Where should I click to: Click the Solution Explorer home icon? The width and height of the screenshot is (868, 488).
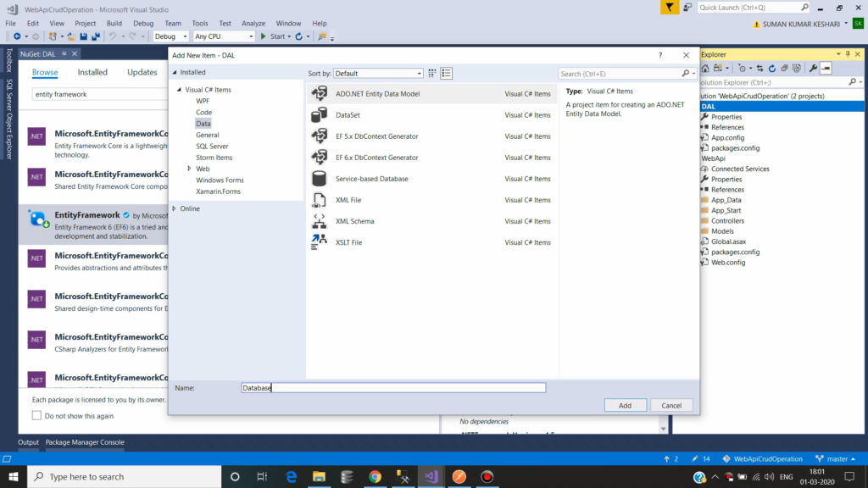(705, 68)
